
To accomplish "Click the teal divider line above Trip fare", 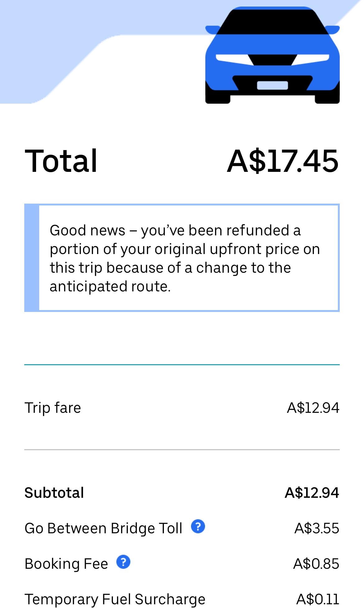I will pyautogui.click(x=182, y=365).
